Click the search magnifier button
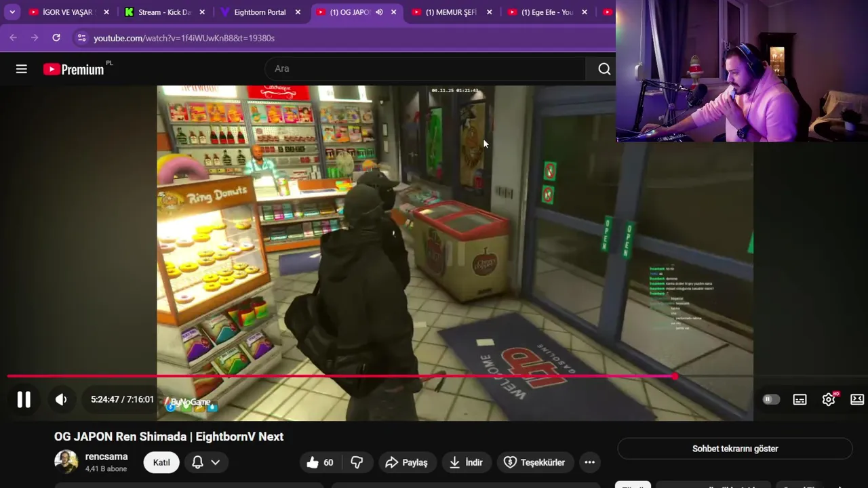The width and height of the screenshot is (868, 488). tap(604, 68)
